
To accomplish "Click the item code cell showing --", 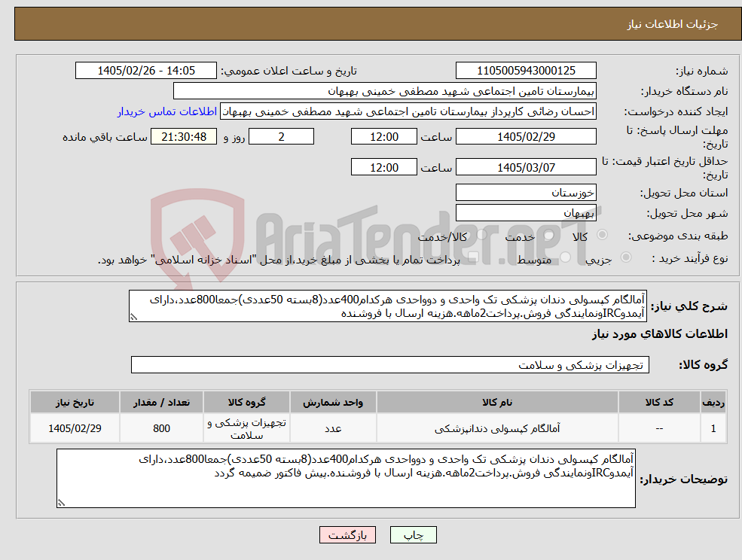I will pos(659,428).
